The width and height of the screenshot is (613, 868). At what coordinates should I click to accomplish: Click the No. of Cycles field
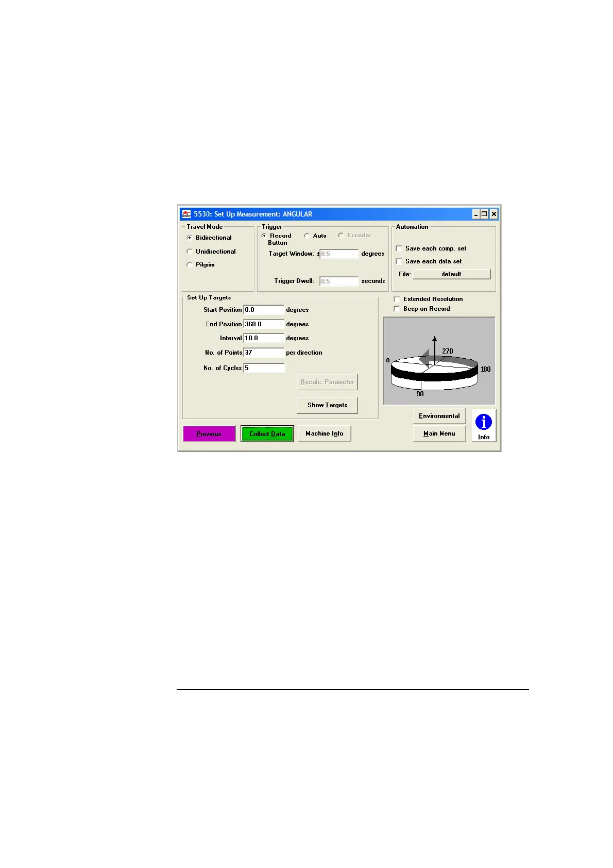point(264,368)
